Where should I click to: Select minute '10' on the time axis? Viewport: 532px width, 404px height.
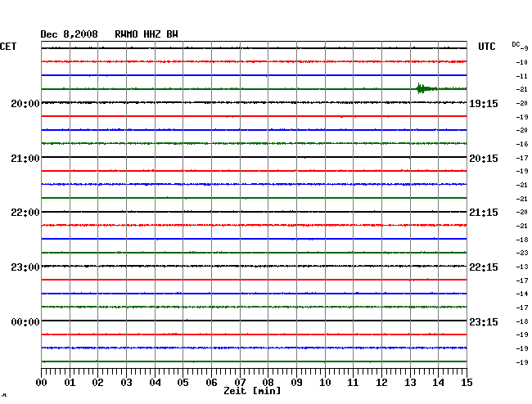point(325,383)
